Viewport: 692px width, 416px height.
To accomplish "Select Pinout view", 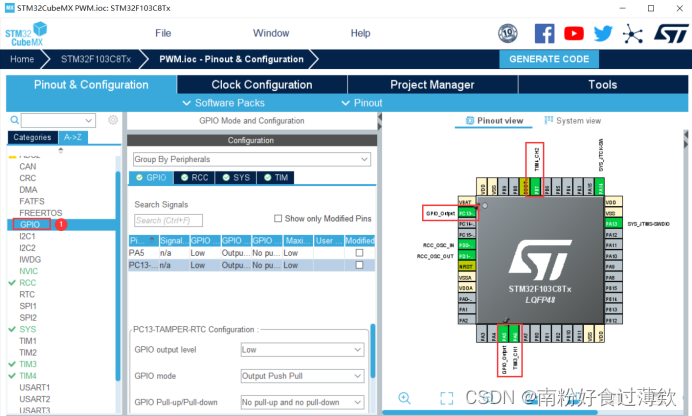I will click(494, 120).
